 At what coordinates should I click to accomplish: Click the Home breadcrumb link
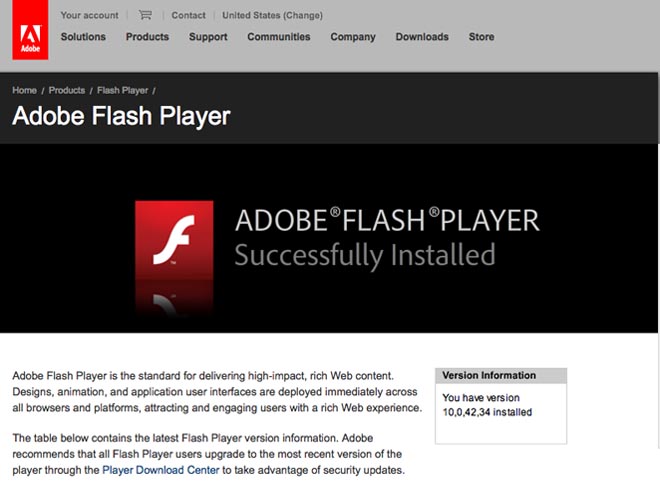tap(24, 90)
